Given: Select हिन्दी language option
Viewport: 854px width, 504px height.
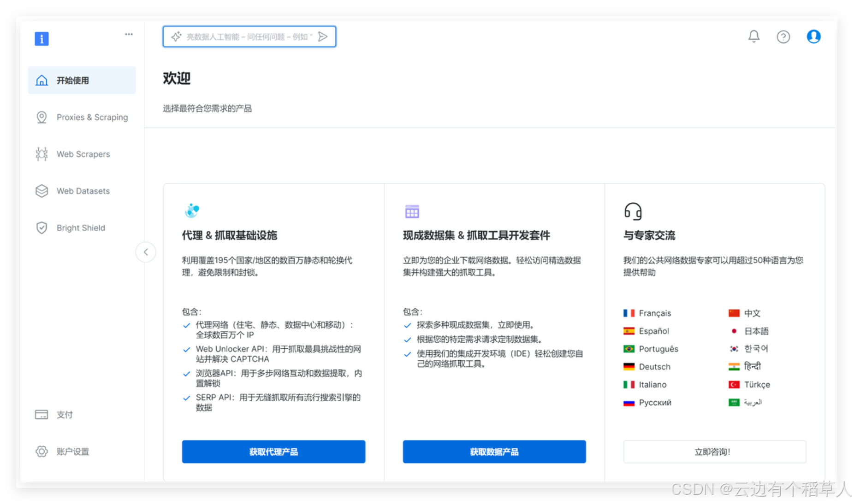Looking at the screenshot, I should (x=745, y=367).
